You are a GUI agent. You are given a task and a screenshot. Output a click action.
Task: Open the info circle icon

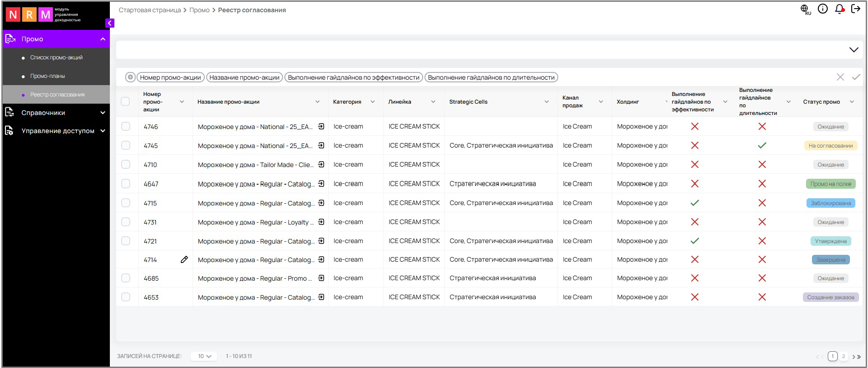(x=823, y=9)
